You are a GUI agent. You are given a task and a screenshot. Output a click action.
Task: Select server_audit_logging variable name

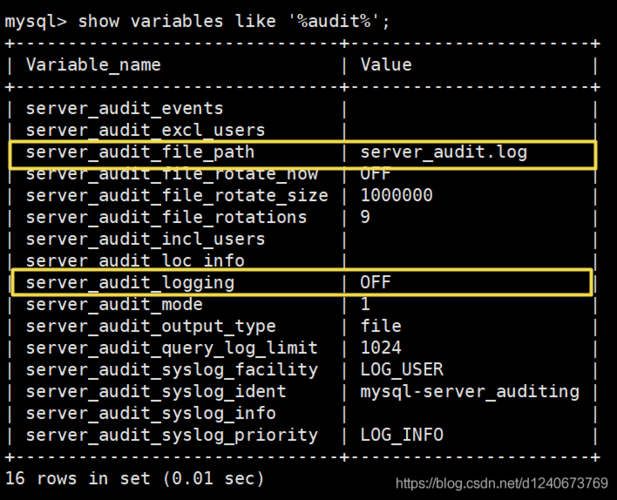pyautogui.click(x=130, y=283)
